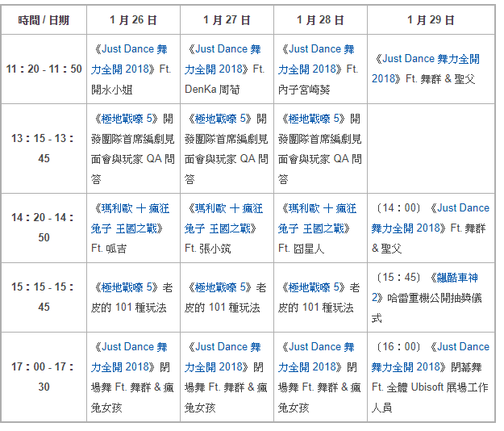Click the 1 月 28 日 column header
Viewport: 504px width, 431px height.
coord(320,20)
